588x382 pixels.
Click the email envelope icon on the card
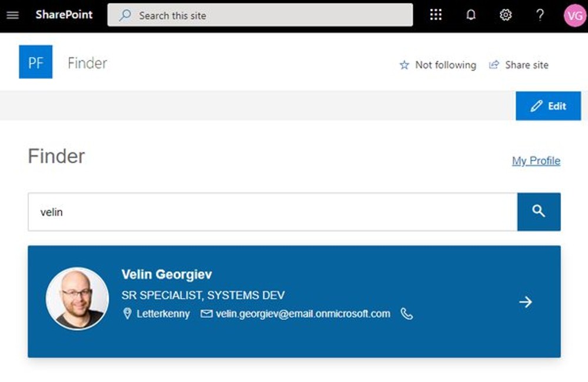[x=206, y=314]
